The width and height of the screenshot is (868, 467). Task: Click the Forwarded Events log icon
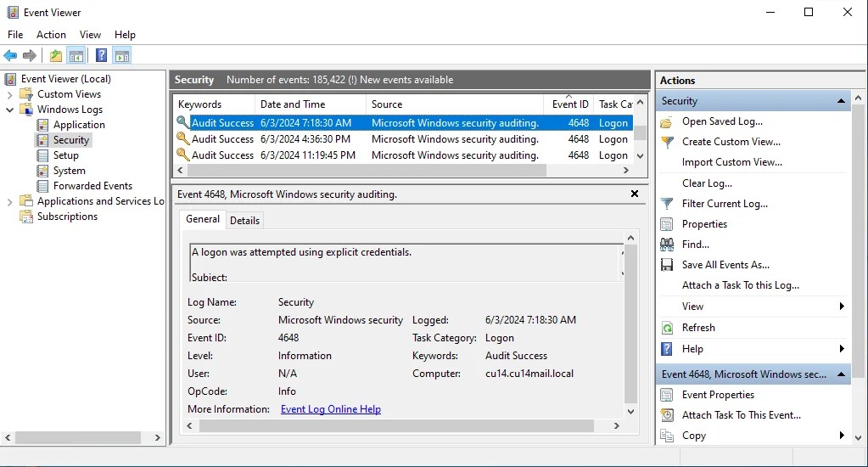click(42, 186)
